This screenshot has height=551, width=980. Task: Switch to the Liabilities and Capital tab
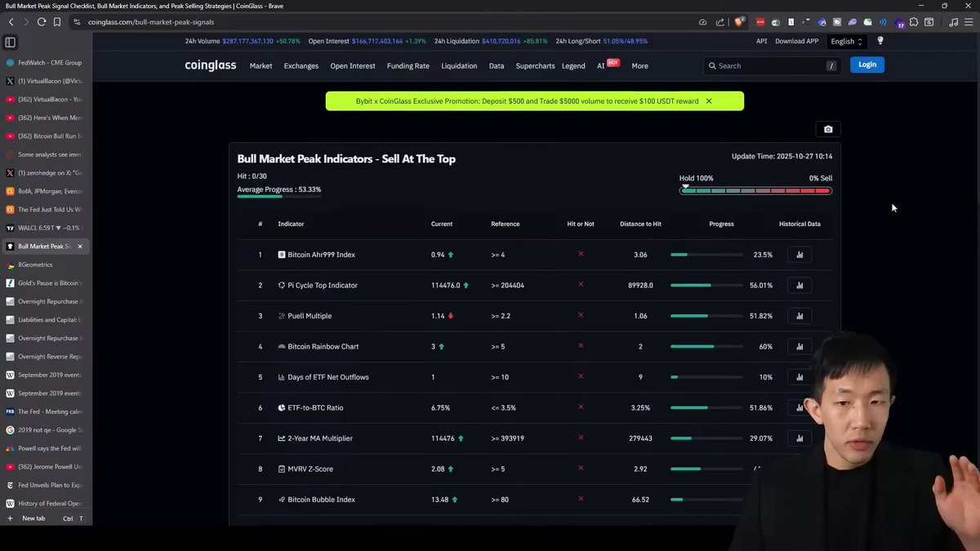[47, 320]
